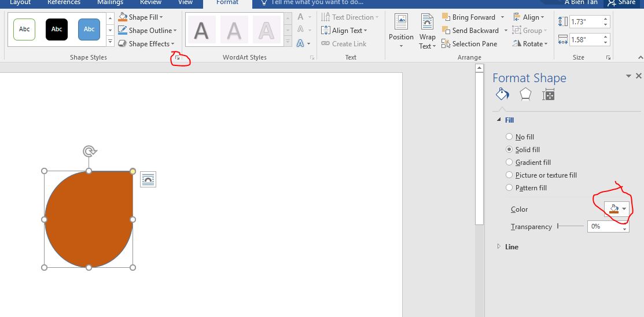Open the Shape Styles dialog launcher
This screenshot has height=317, width=644.
coord(178,58)
